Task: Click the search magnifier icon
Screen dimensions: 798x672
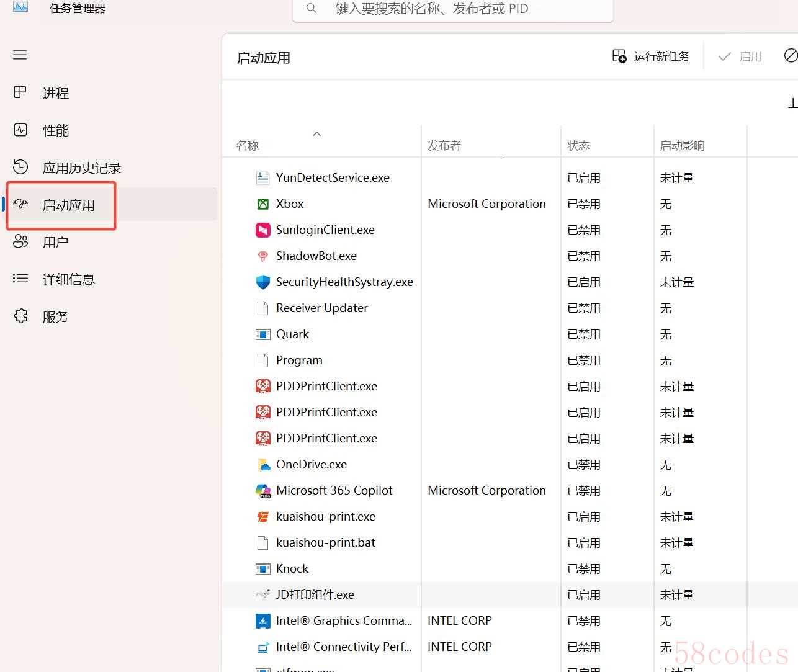Action: pos(312,9)
